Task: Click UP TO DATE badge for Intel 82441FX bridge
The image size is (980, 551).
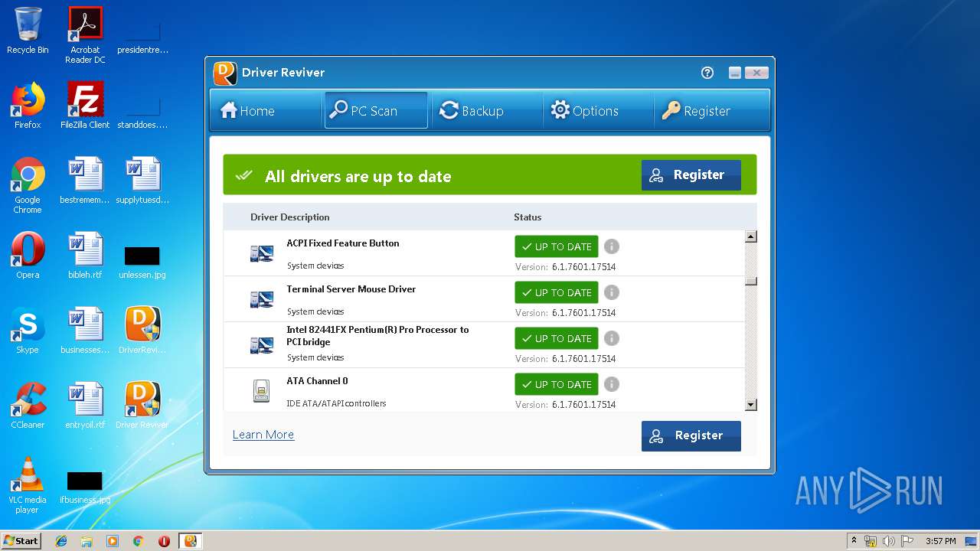Action: 557,338
